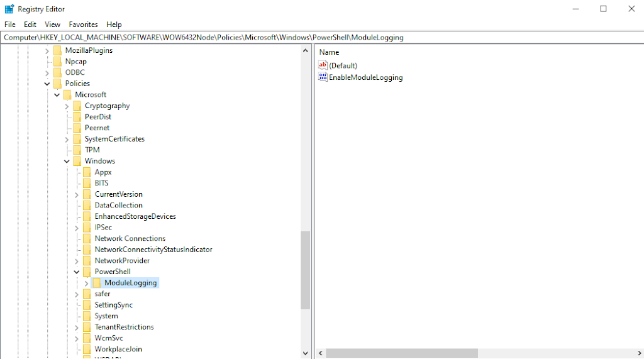Expand the SystemCertificates key
Image resolution: width=644 pixels, height=359 pixels.
pyautogui.click(x=67, y=139)
